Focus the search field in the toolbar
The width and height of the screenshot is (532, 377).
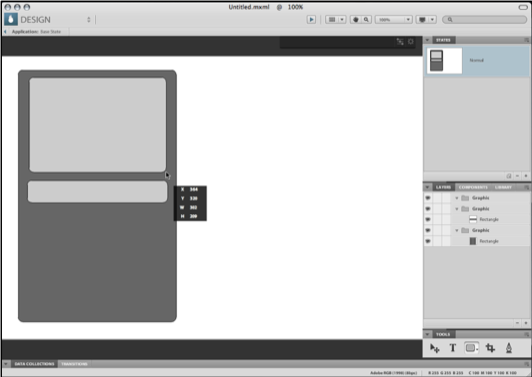click(484, 20)
